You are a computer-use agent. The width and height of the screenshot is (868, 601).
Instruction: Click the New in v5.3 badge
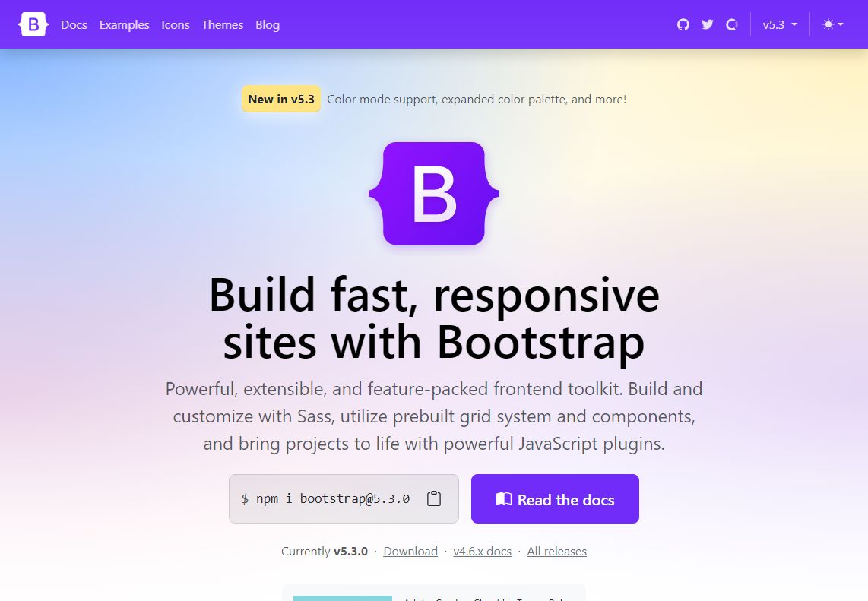pos(281,99)
